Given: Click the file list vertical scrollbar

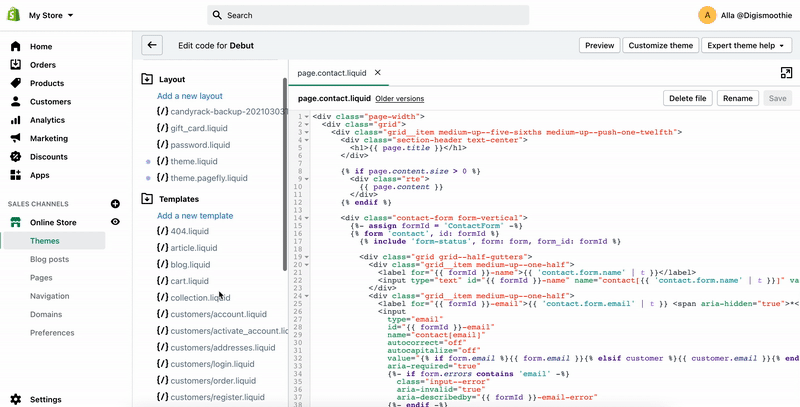Looking at the screenshot, I should click(285, 174).
